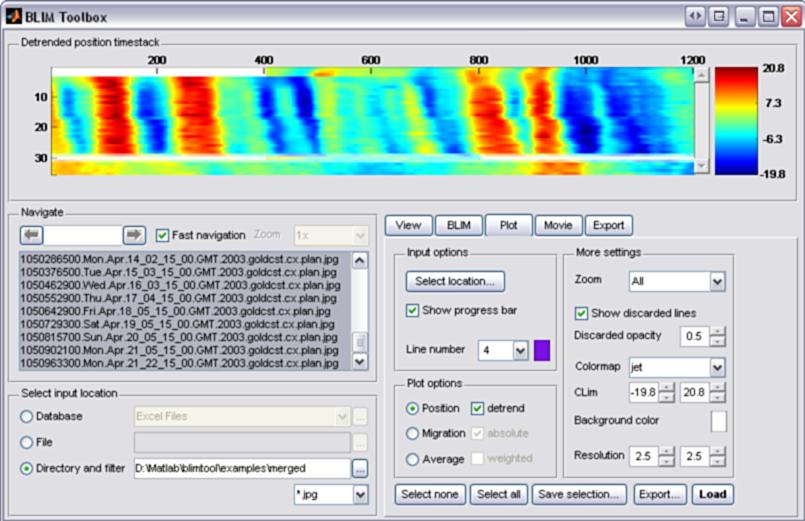Decrease second Resolution value with stepper

click(x=718, y=461)
